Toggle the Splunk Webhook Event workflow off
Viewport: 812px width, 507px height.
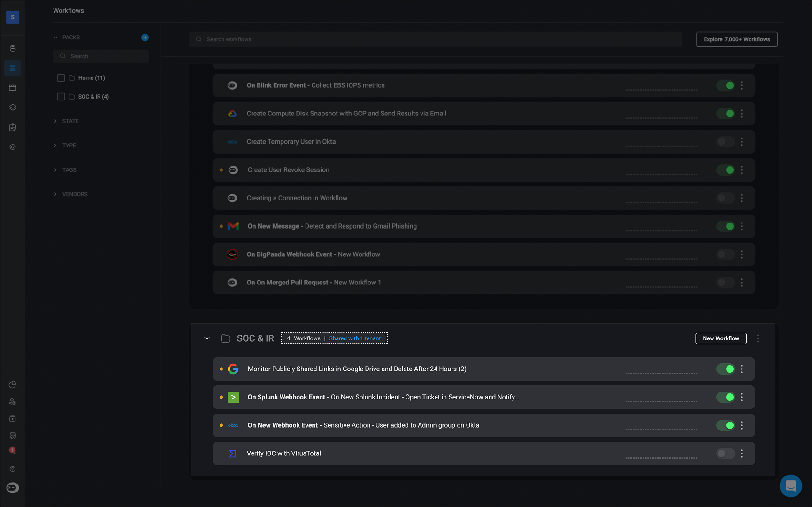725,397
